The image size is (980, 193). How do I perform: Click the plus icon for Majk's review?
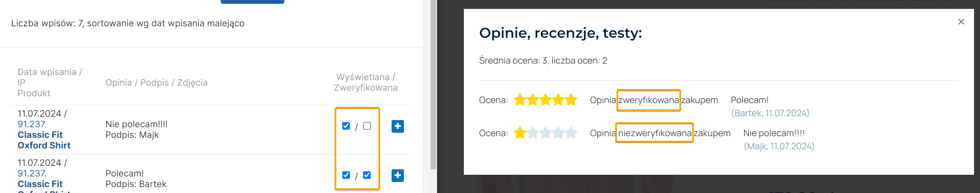tap(398, 126)
